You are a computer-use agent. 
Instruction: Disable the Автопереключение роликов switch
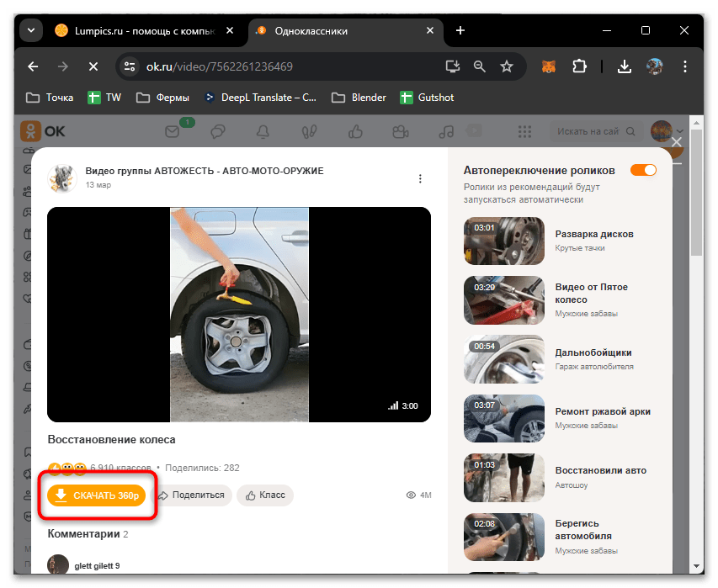643,169
